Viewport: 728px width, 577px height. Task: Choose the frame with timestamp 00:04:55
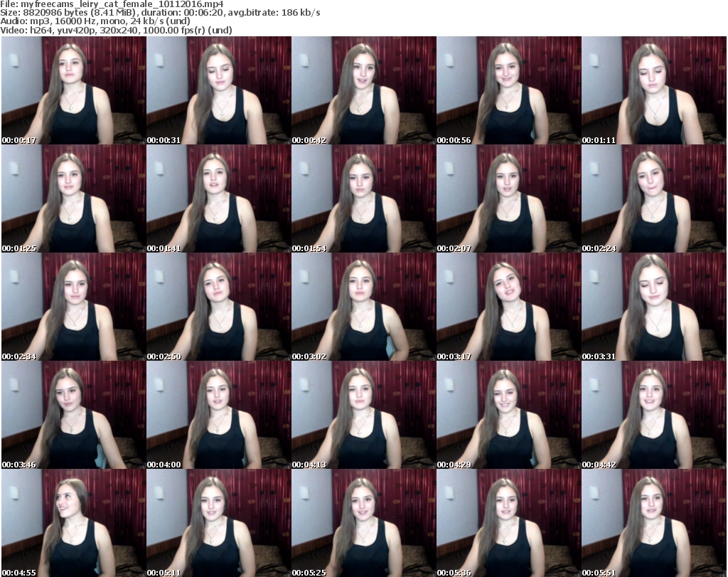74,523
